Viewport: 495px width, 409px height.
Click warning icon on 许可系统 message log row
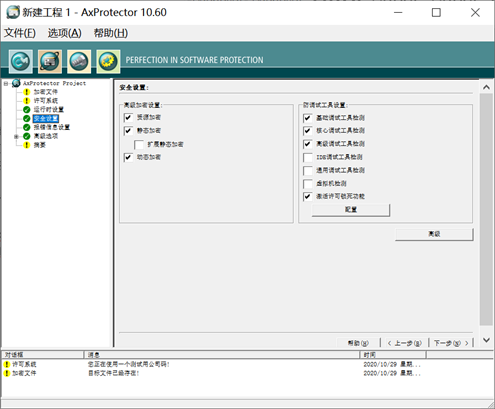pos(7,364)
